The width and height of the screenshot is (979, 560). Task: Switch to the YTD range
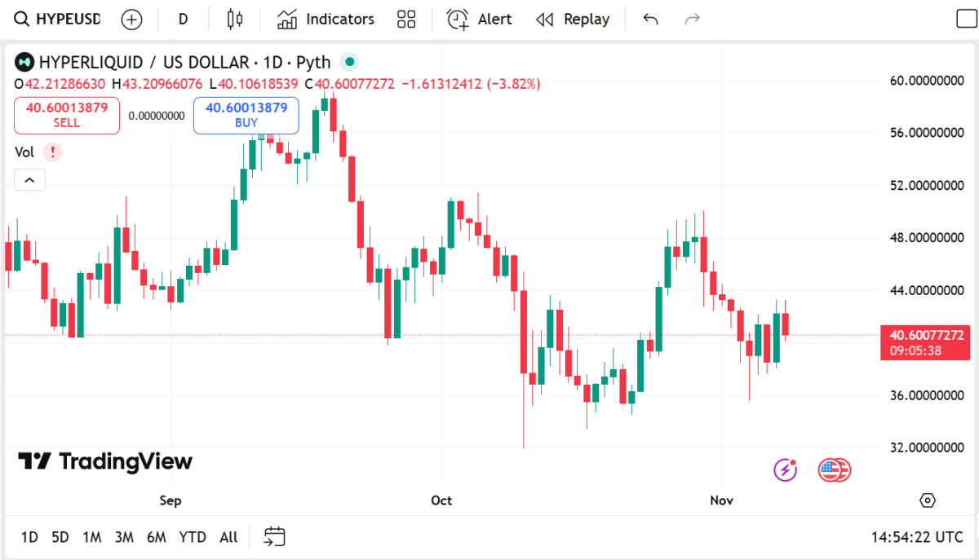pos(193,537)
